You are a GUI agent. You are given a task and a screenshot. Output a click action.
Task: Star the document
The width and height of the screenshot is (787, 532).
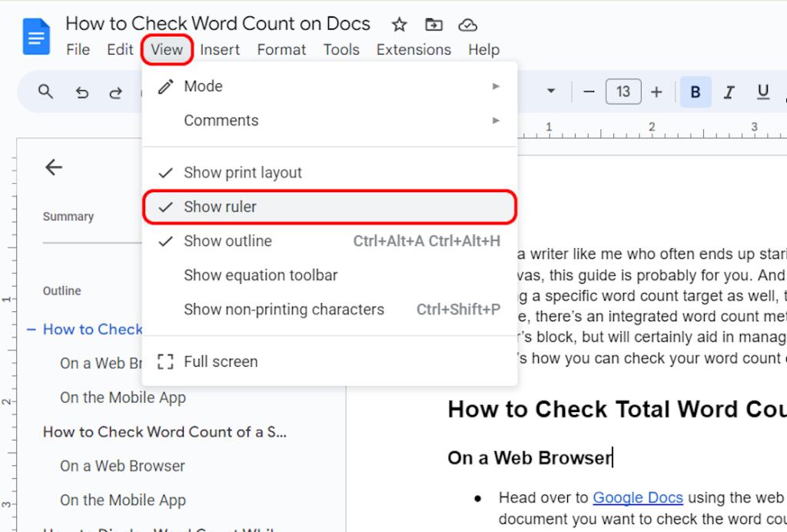[x=399, y=25]
